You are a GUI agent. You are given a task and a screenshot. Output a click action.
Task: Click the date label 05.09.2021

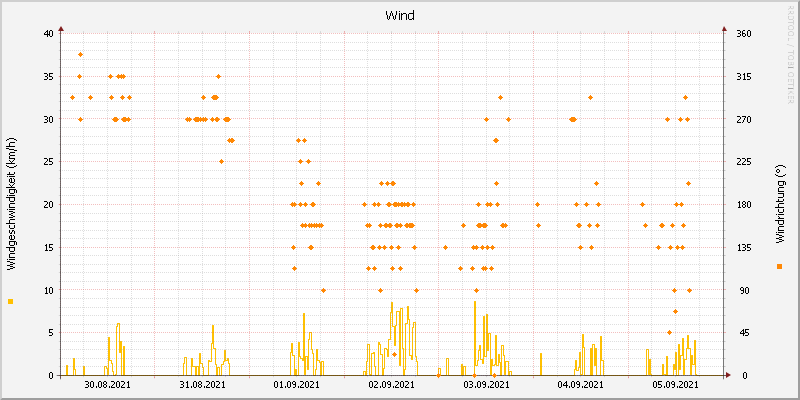coord(675,384)
